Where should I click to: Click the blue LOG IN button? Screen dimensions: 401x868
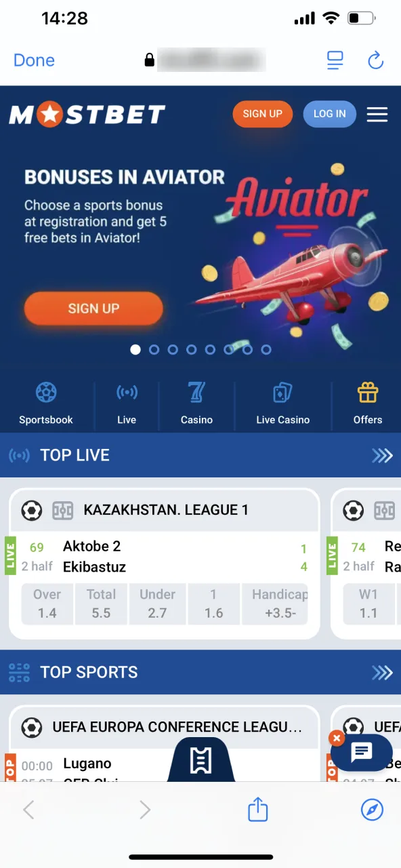[330, 114]
